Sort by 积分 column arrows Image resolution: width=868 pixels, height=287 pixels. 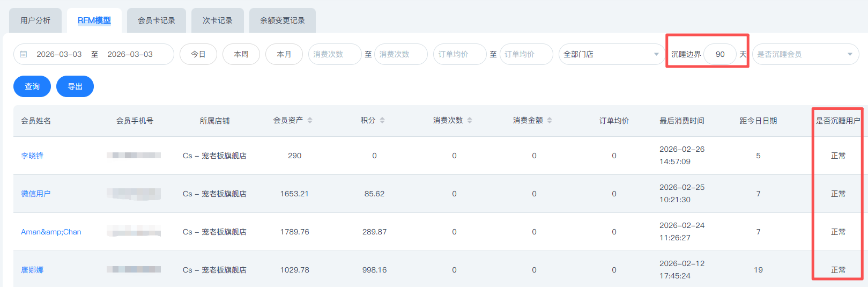(x=382, y=121)
